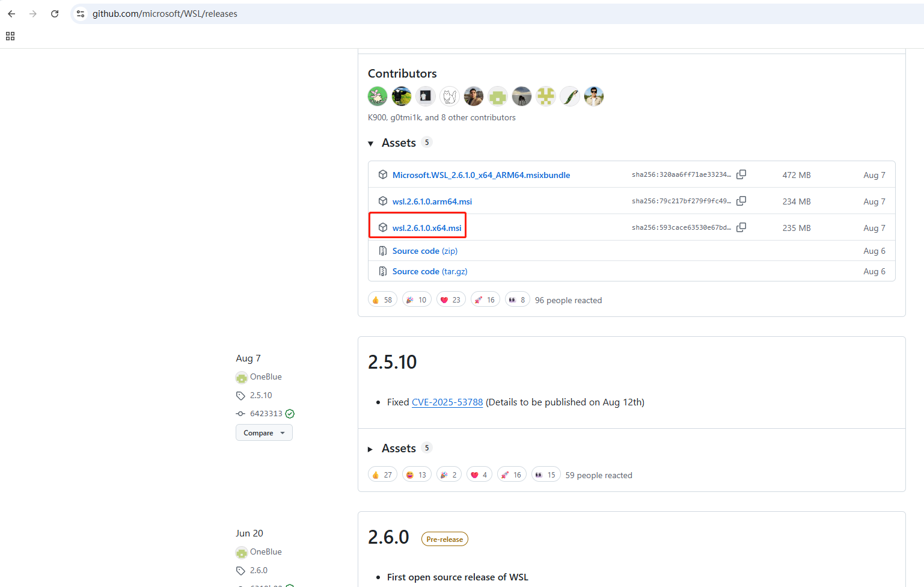Screen dimensions: 924x587
Task: Click package icon beside wsl.2.6.1.0.arm64.msi
Action: click(x=383, y=201)
